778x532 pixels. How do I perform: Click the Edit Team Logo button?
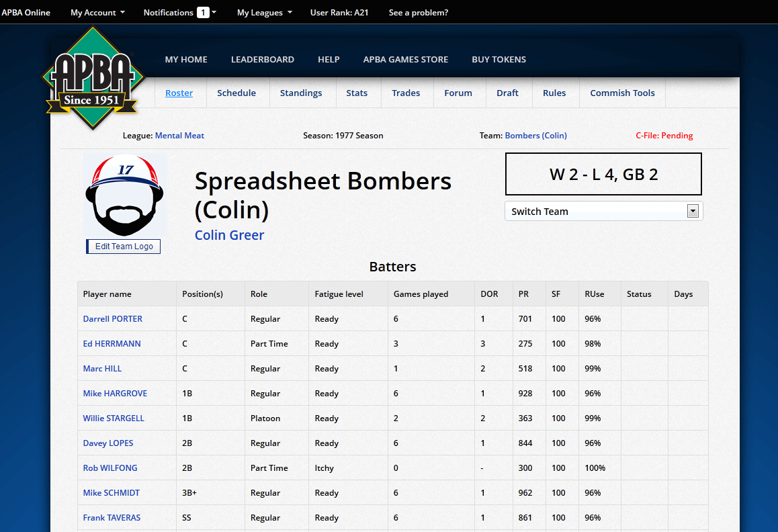coord(124,247)
